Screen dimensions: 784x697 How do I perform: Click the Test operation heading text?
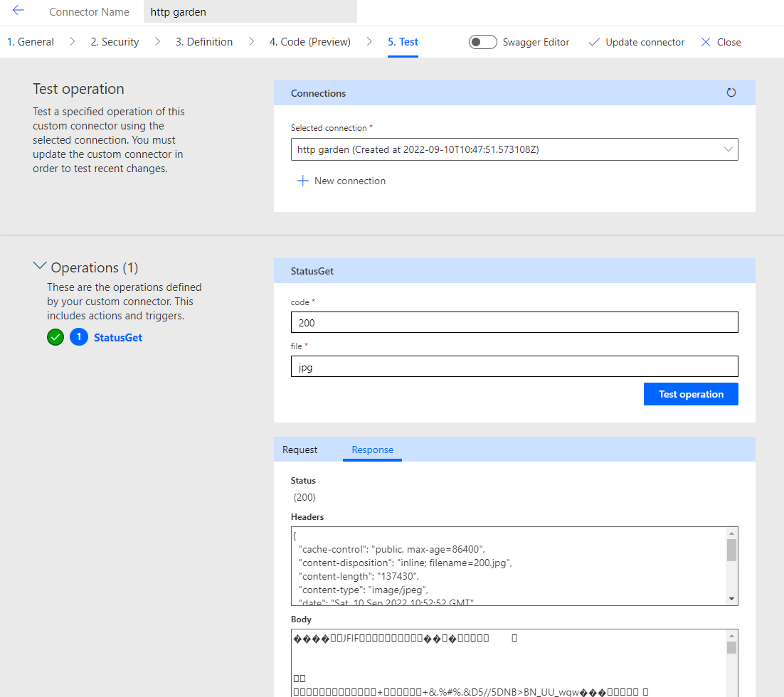(x=78, y=88)
